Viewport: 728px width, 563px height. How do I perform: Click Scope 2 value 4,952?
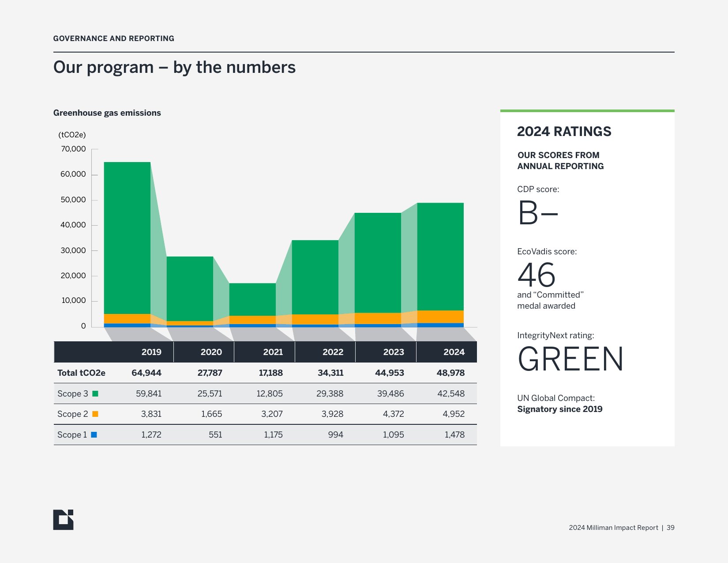pos(454,414)
